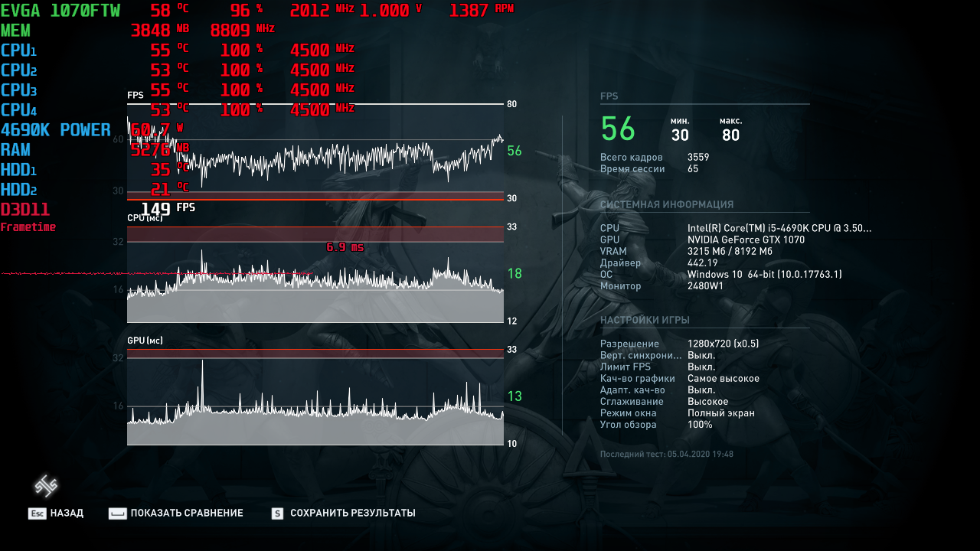Click the Угол обзора value 100%
Viewport: 980px width, 551px height.
point(700,424)
